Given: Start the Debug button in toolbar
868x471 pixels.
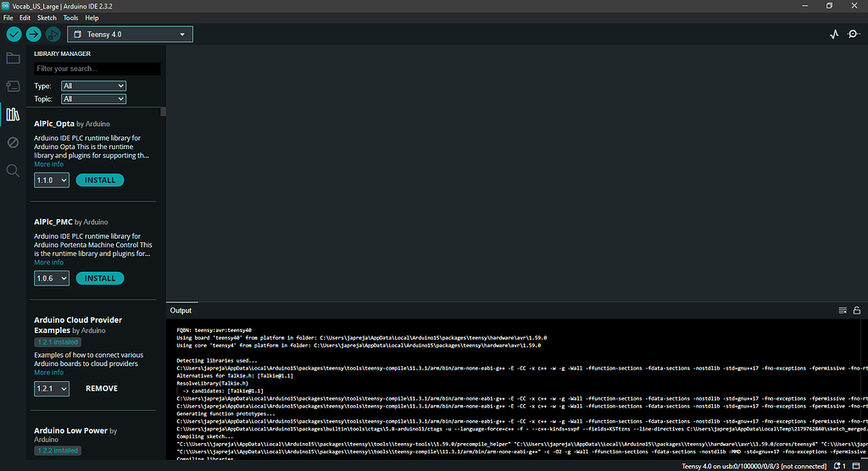Looking at the screenshot, I should [x=53, y=35].
